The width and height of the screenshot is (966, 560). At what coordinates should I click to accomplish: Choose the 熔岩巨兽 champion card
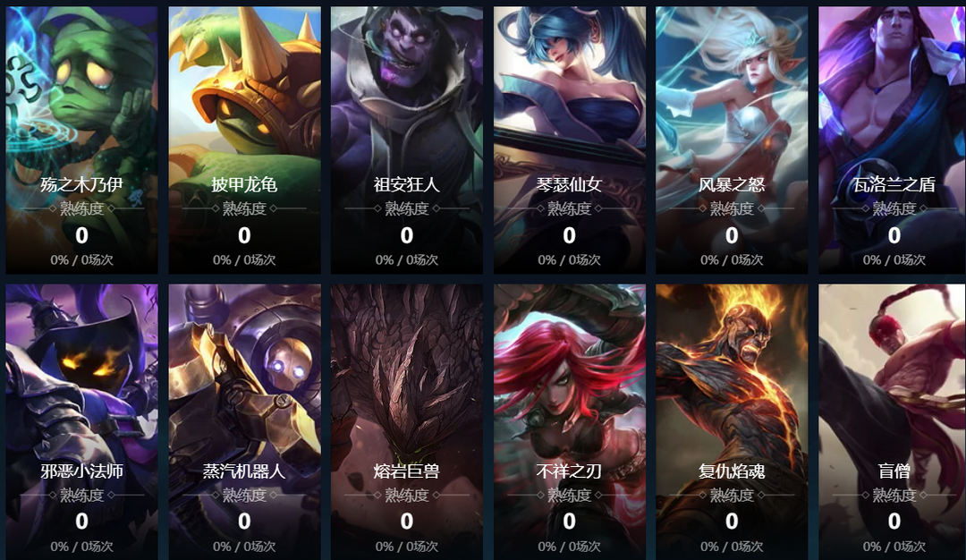pos(407,422)
